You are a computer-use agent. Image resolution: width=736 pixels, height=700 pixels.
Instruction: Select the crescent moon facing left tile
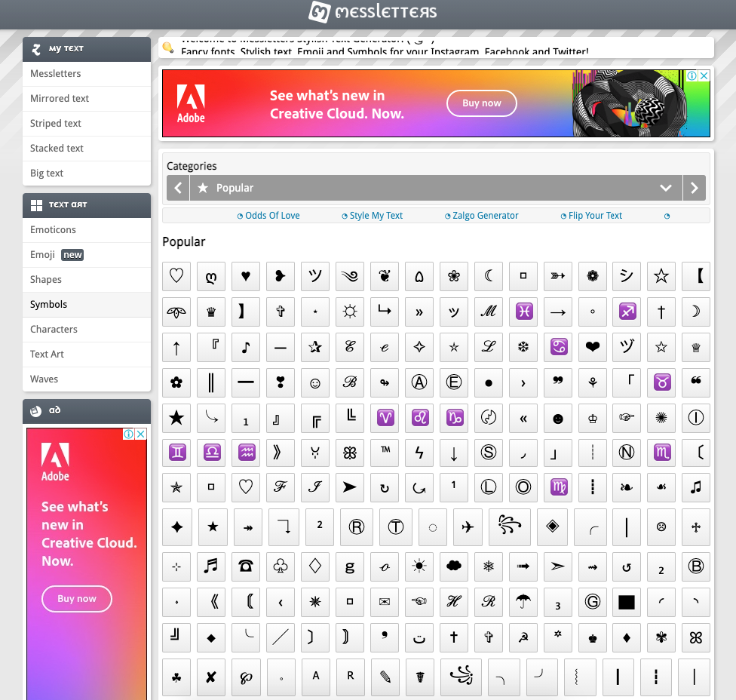tap(489, 276)
